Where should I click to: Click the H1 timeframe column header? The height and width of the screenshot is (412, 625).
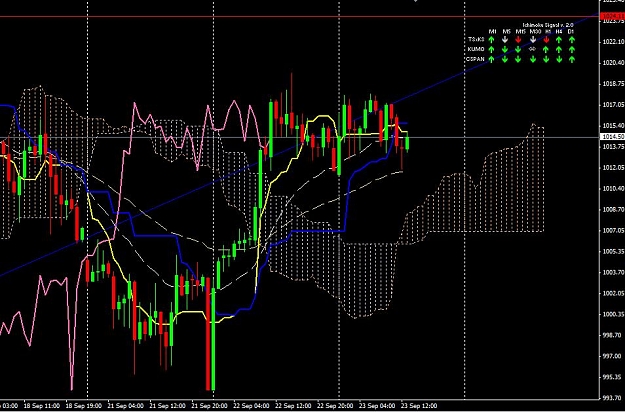(x=548, y=31)
